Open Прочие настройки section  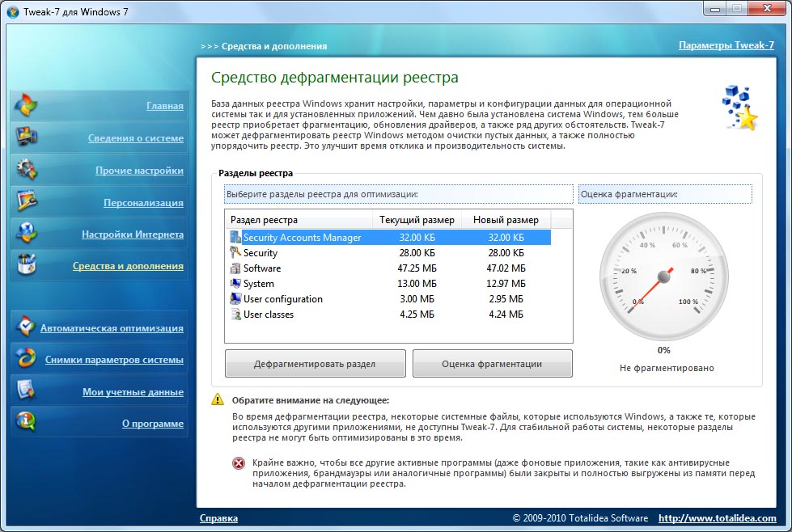[x=139, y=171]
